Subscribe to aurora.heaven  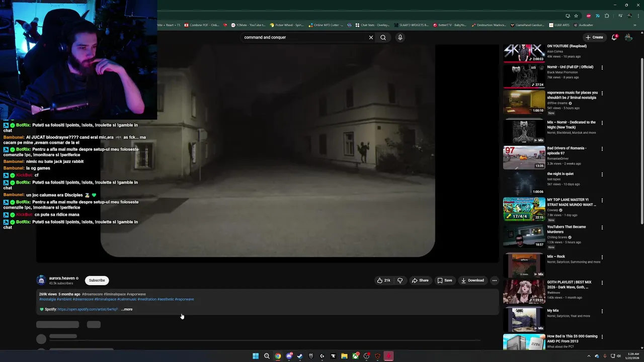(x=97, y=281)
